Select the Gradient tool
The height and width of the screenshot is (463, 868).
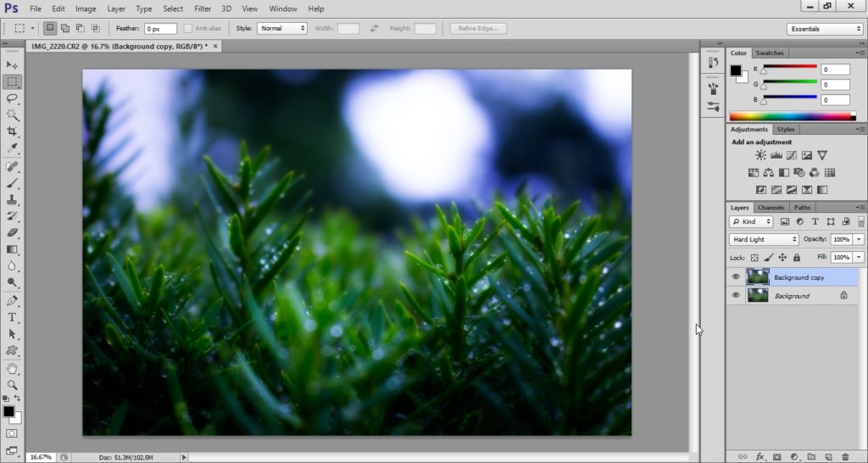pyautogui.click(x=12, y=249)
